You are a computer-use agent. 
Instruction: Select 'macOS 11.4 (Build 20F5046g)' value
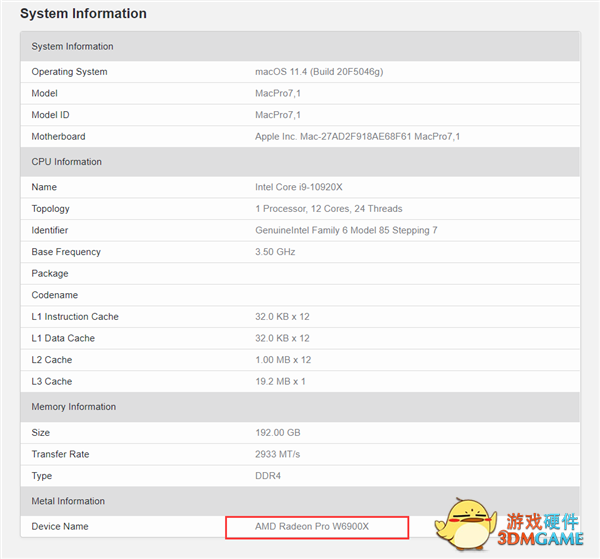(319, 72)
